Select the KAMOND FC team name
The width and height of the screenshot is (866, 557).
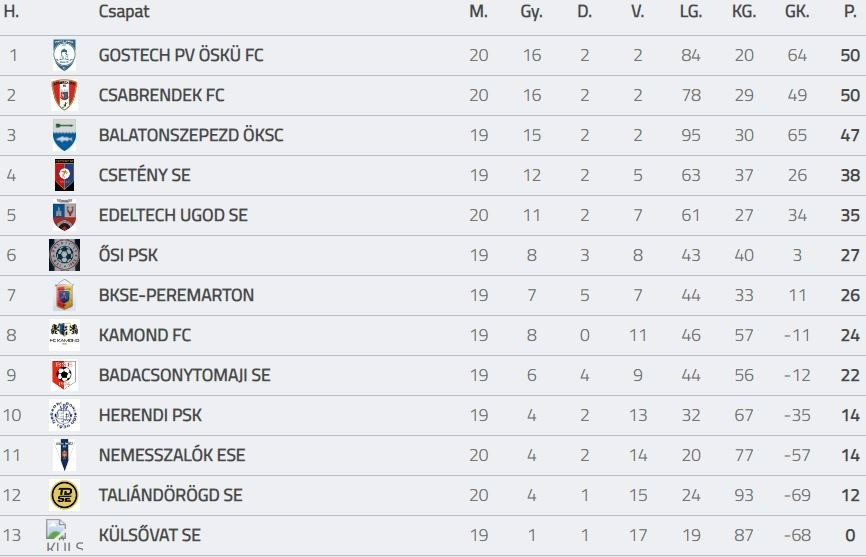coord(144,335)
